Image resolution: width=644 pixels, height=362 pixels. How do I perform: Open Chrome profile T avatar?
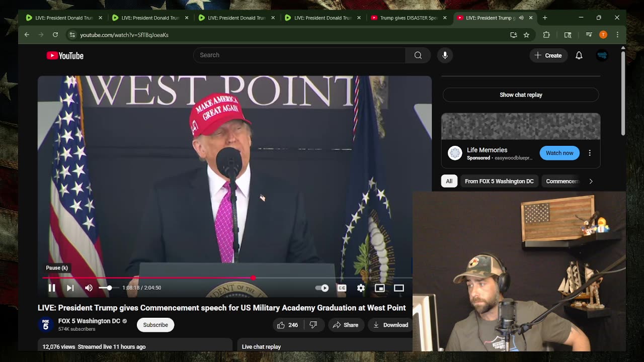point(603,35)
